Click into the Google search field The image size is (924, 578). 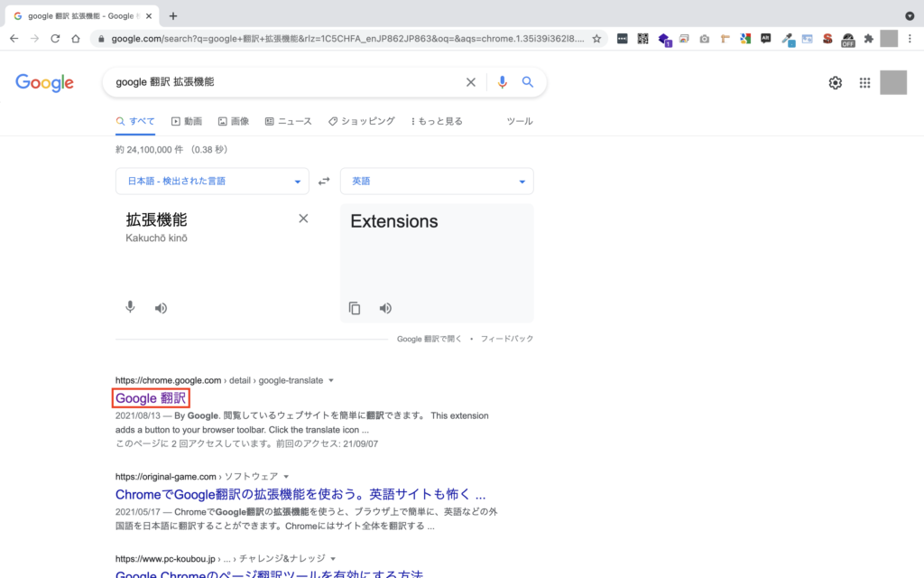(286, 82)
